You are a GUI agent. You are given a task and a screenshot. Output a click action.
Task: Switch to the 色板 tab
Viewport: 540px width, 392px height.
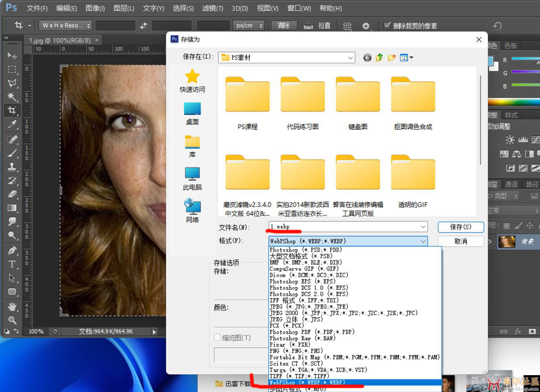tap(511, 45)
